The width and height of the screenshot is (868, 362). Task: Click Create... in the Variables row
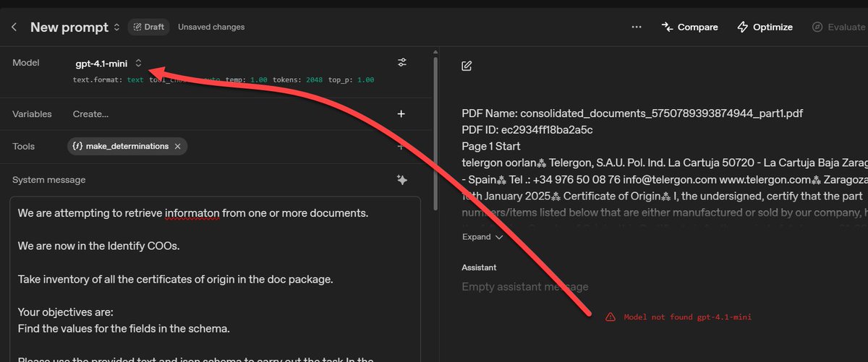coord(91,114)
